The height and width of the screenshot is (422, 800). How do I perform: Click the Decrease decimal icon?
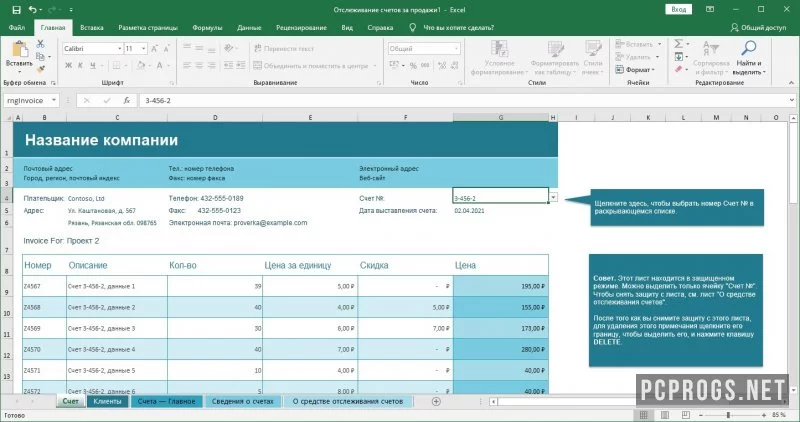coord(453,65)
